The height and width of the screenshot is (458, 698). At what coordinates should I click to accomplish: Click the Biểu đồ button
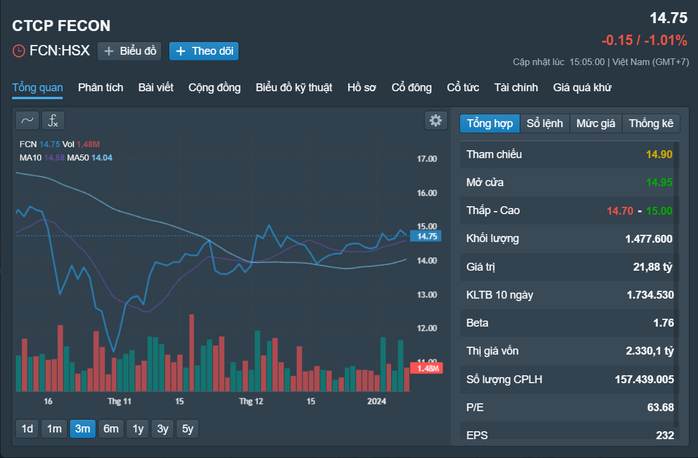tap(130, 51)
